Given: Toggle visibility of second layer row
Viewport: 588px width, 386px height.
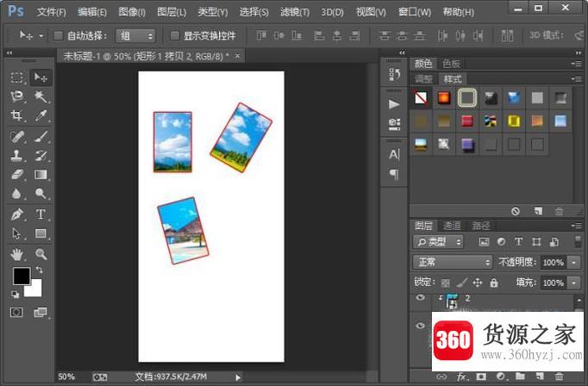Looking at the screenshot, I should click(421, 326).
